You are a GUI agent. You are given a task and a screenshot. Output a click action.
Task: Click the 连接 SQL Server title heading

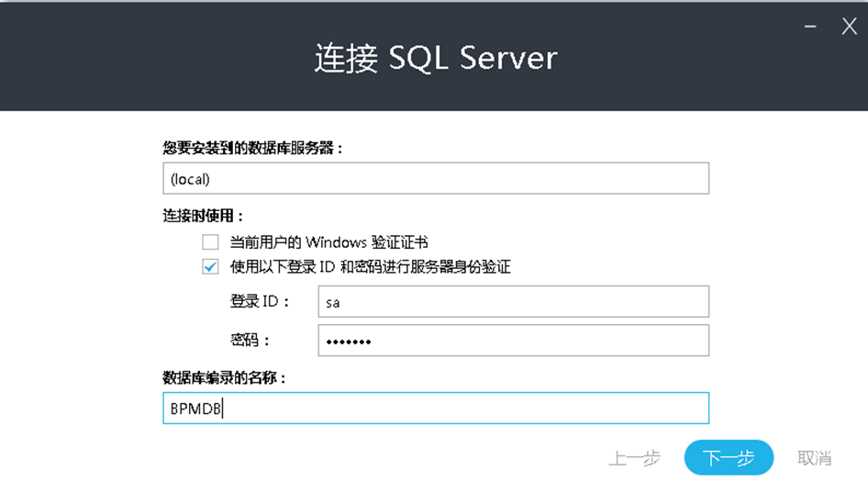click(436, 58)
